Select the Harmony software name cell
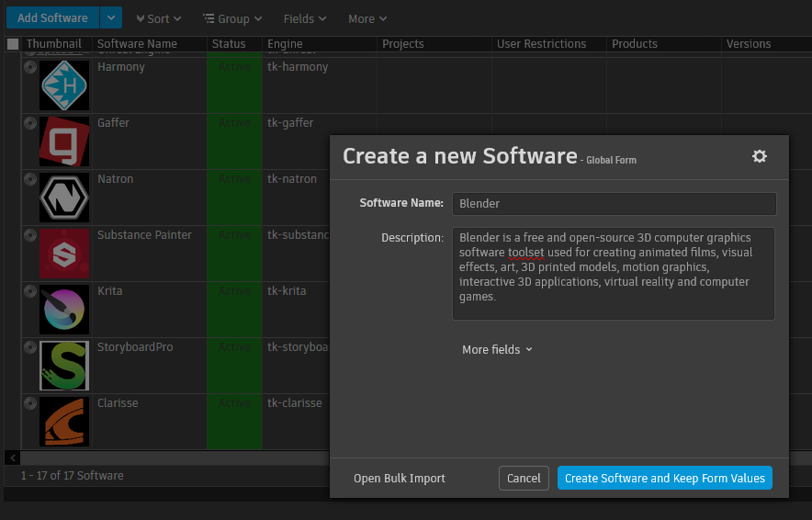The width and height of the screenshot is (812, 520). pyautogui.click(x=149, y=85)
